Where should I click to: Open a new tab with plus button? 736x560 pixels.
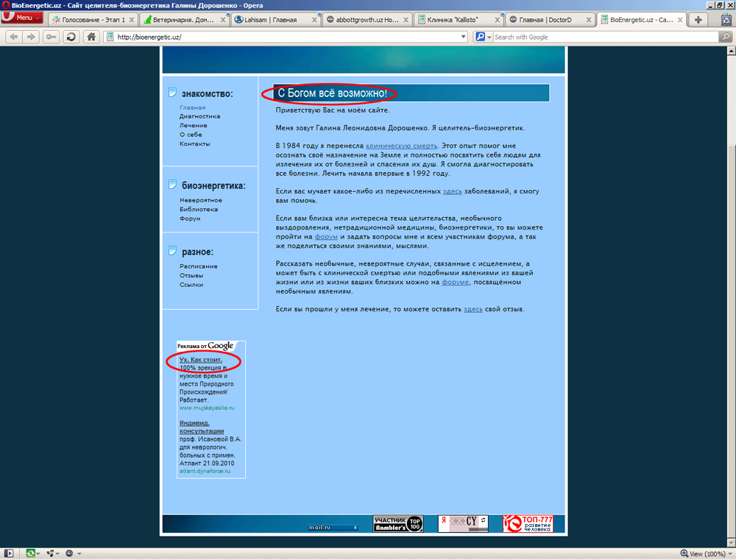coord(698,20)
